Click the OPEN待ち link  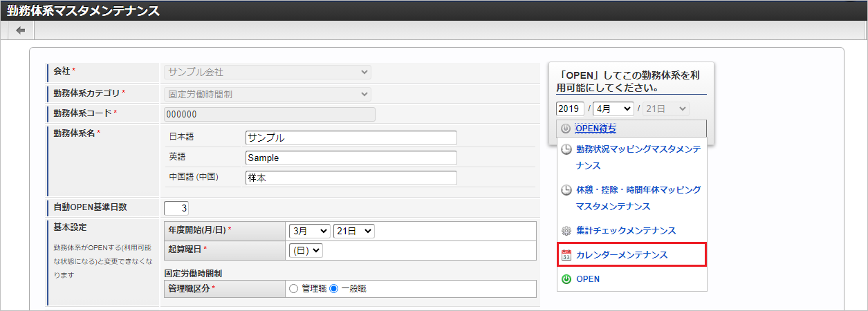[595, 129]
